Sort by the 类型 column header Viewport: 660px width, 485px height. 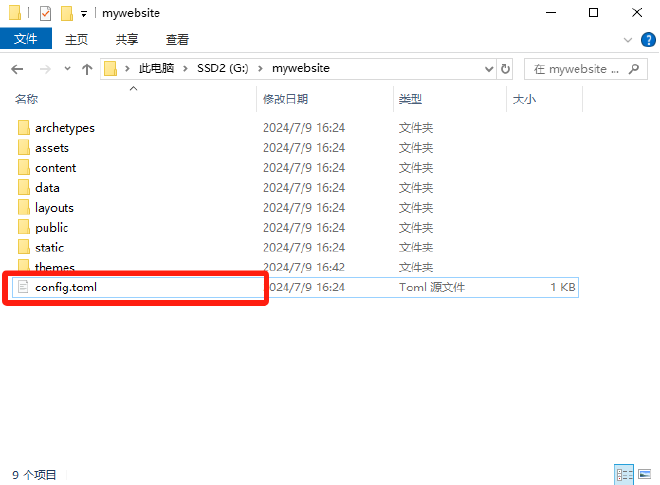(410, 99)
